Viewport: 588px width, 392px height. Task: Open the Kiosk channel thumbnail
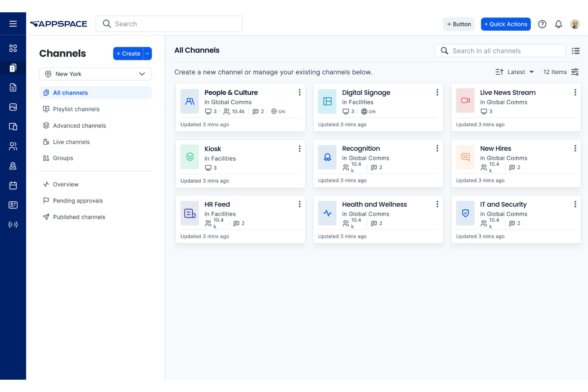pos(190,157)
